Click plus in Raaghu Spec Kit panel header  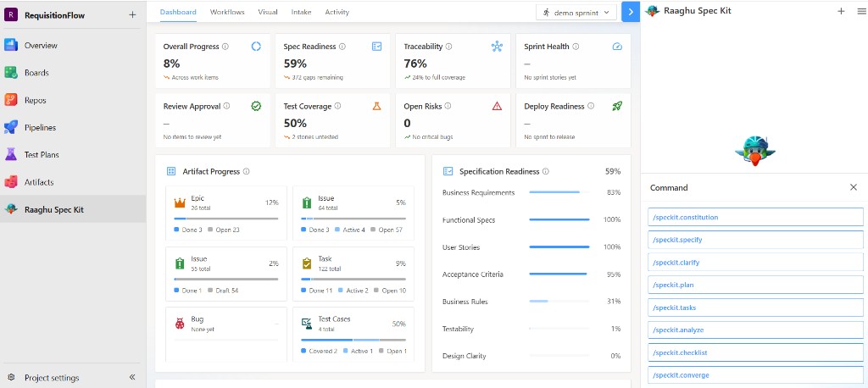click(842, 10)
